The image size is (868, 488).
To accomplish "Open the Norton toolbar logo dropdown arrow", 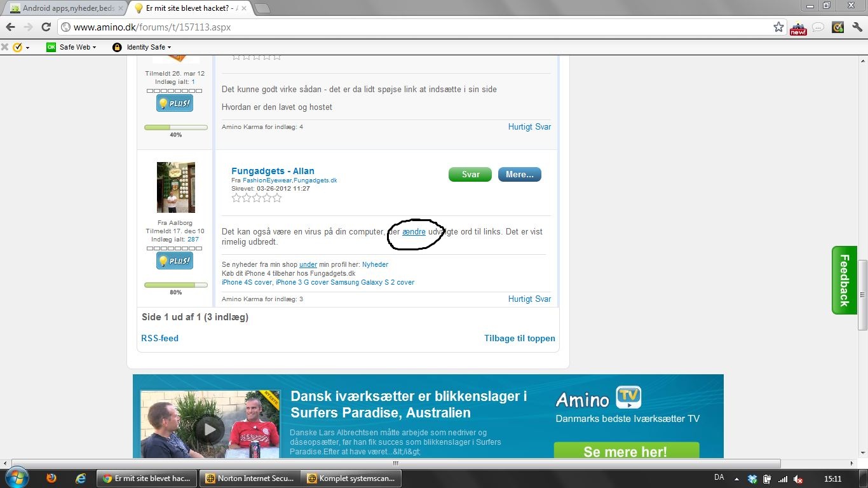I will pos(27,48).
